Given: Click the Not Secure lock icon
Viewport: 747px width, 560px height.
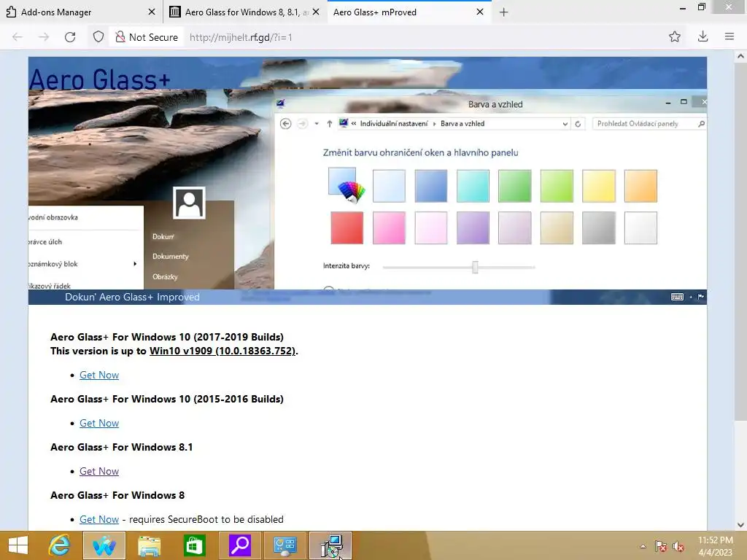Looking at the screenshot, I should click(120, 36).
